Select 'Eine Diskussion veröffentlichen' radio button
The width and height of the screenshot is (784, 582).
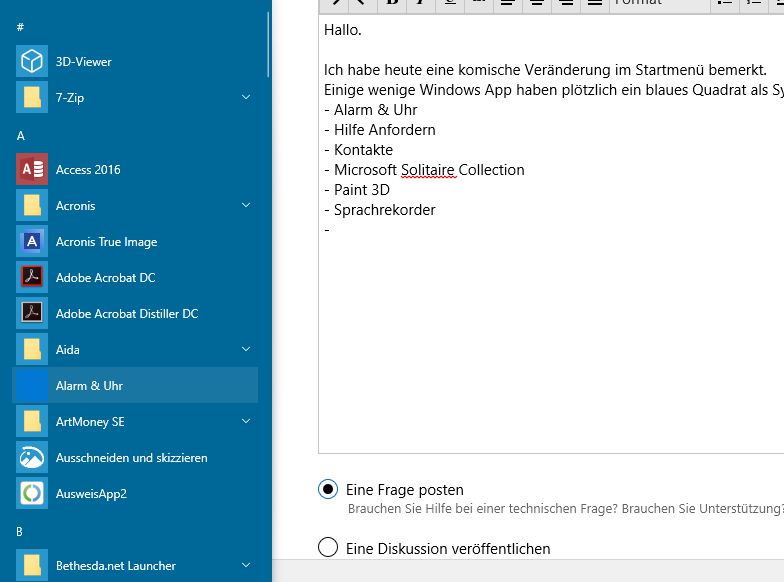pyautogui.click(x=328, y=547)
